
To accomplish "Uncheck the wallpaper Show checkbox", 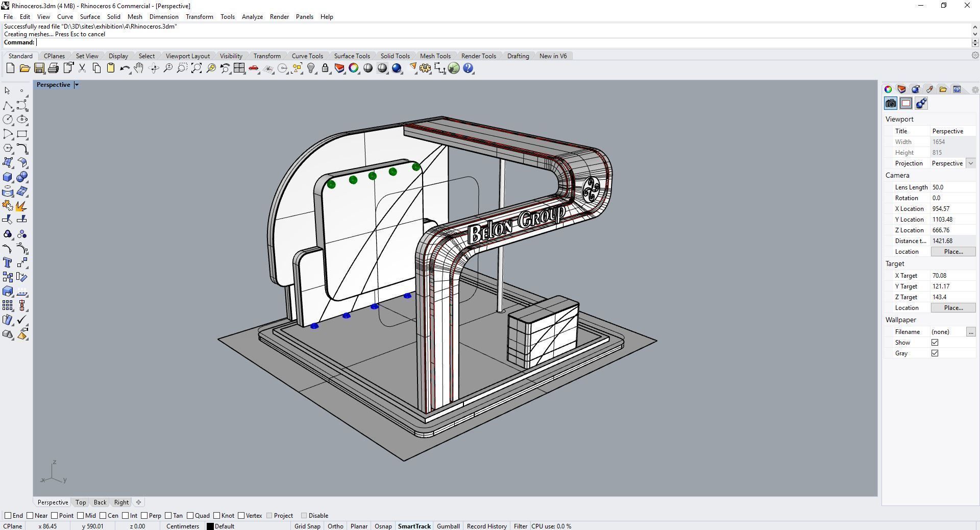I will (x=935, y=343).
